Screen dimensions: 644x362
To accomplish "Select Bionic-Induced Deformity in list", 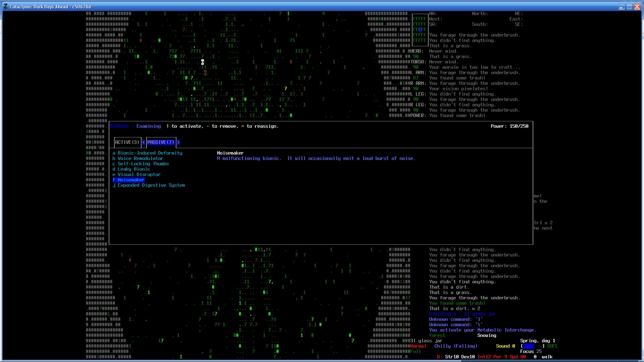I will 150,153.
